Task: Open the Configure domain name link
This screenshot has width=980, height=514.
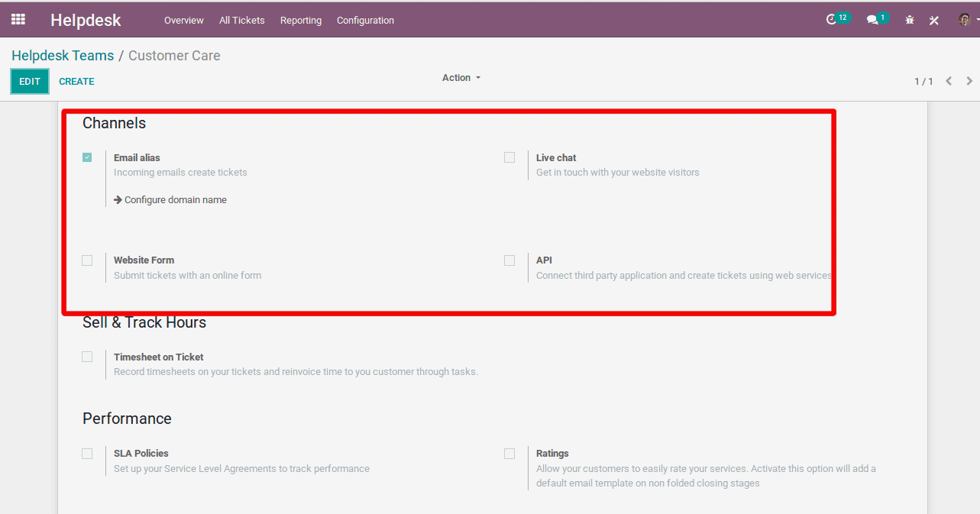Action: pos(170,200)
